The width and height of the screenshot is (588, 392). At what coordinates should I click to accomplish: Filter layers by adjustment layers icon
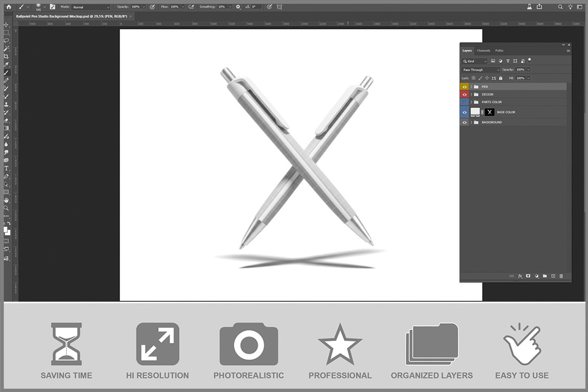(x=500, y=61)
